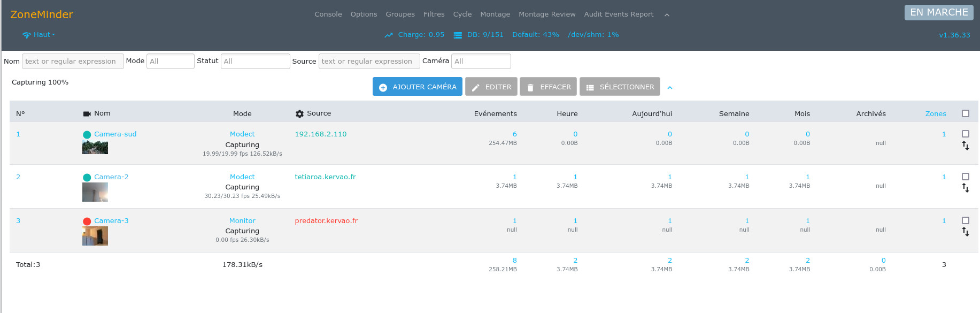Image resolution: width=980 pixels, height=313 pixels.
Task: Check the Camera-sud row checkbox
Action: (x=965, y=134)
